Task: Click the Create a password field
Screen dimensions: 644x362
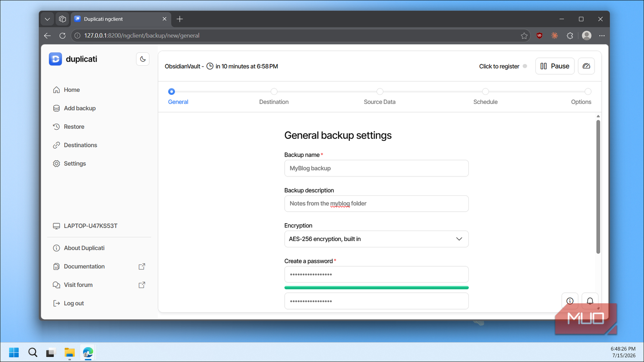Action: [377, 274]
